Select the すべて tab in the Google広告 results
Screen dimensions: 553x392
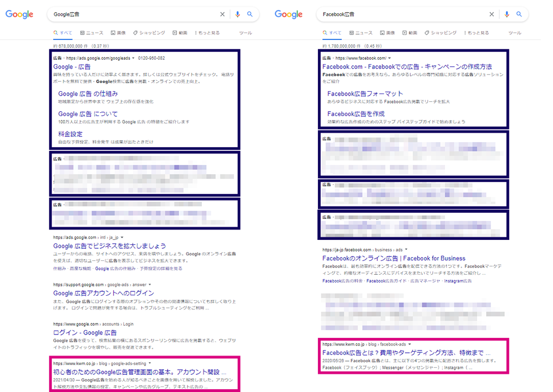click(x=63, y=33)
